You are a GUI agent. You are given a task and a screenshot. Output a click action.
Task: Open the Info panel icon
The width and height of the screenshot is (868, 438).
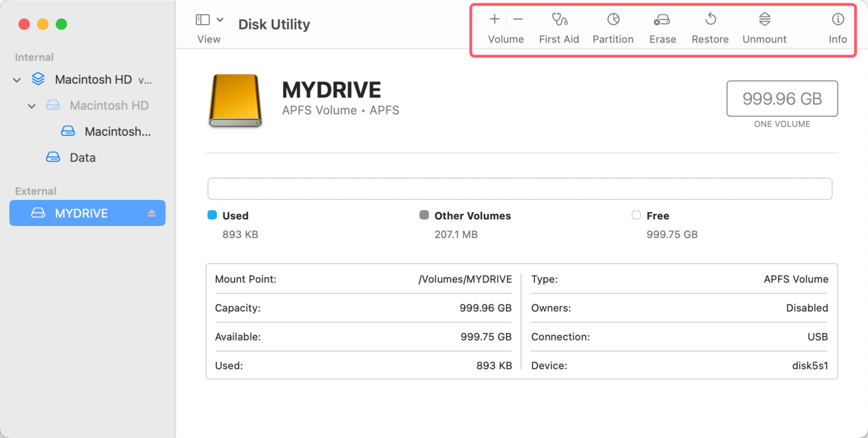click(x=838, y=20)
